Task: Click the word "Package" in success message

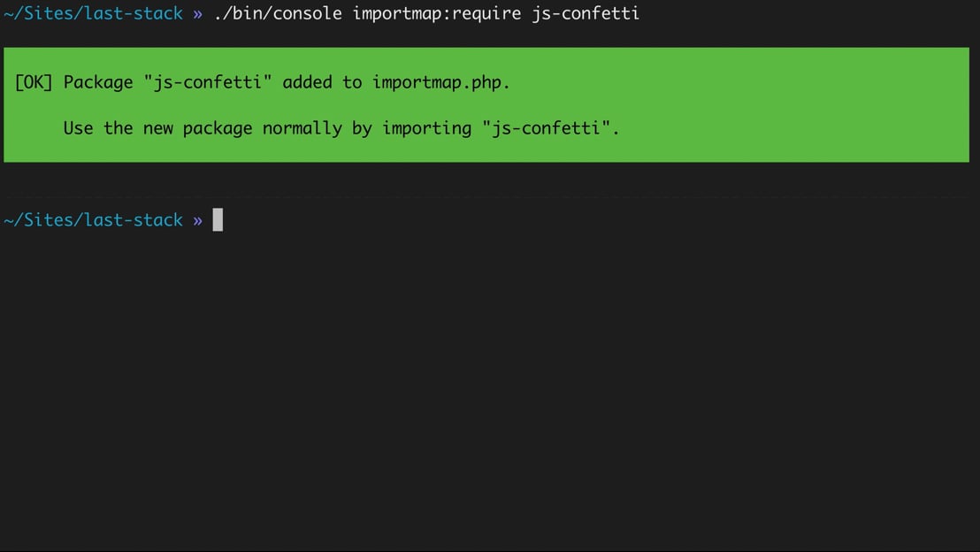Action: [98, 82]
